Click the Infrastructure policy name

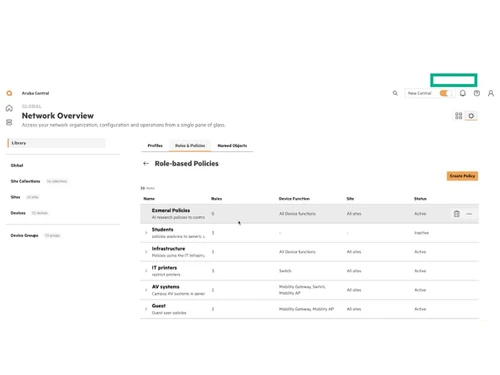pyautogui.click(x=168, y=248)
